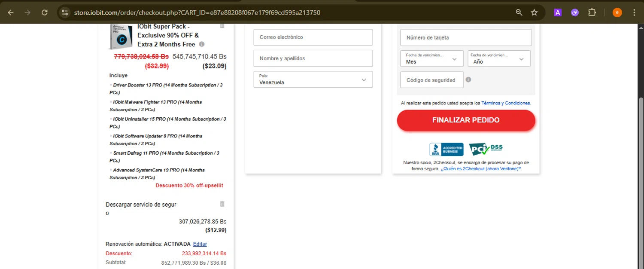Open the round purple extension icon
The image size is (644, 269).
[575, 12]
